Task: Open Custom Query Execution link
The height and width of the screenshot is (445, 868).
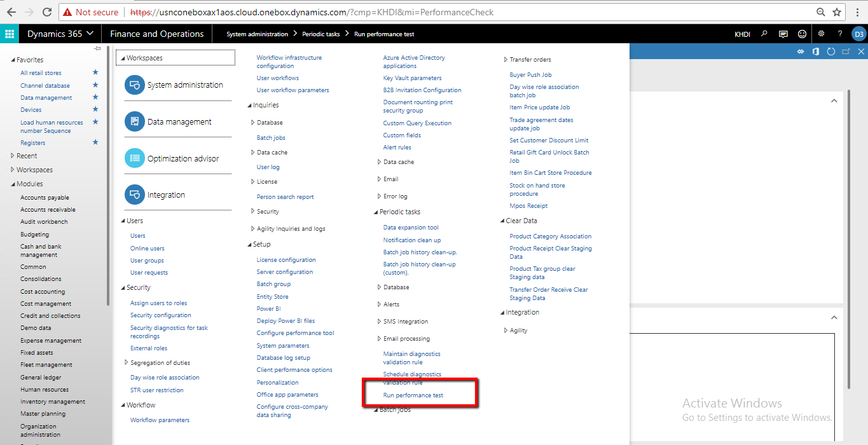Action: click(417, 123)
